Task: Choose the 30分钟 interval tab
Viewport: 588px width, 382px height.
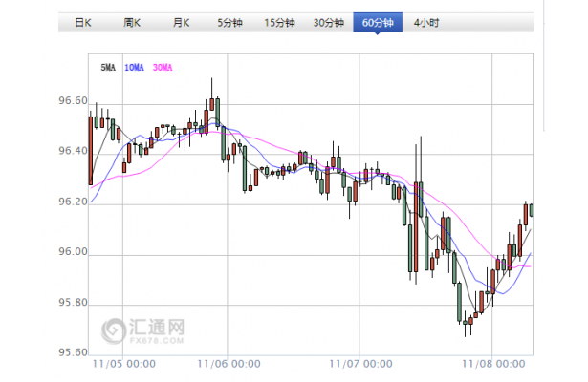Action: (329, 23)
